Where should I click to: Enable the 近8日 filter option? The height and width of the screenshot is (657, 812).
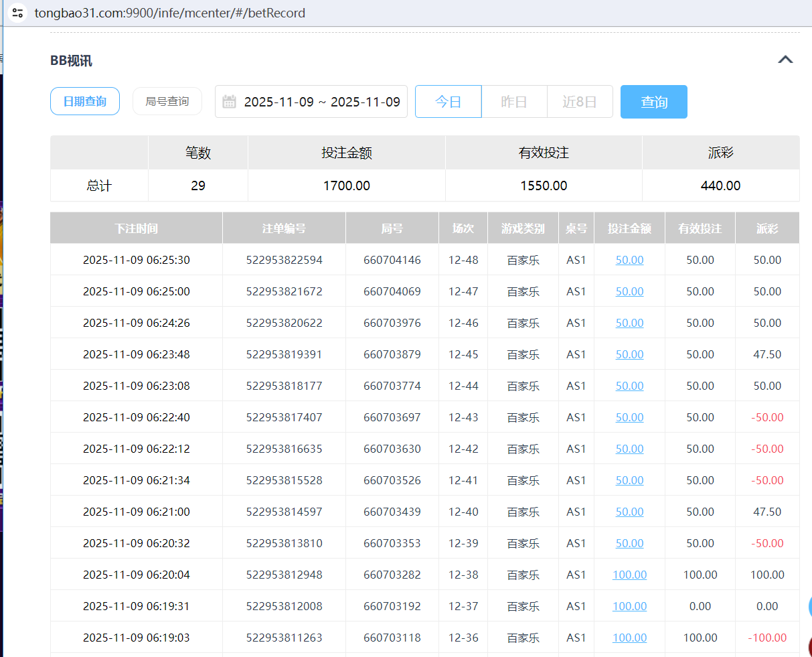580,101
